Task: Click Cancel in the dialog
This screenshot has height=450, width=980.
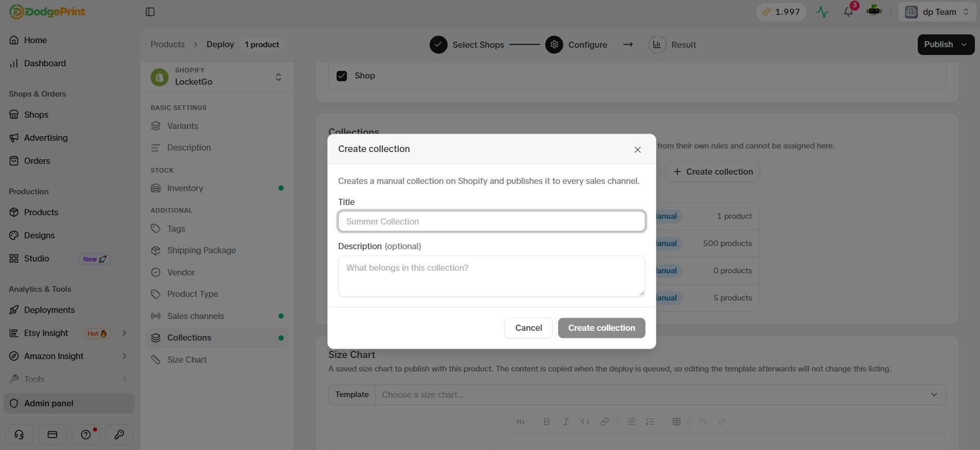Action: pos(528,328)
